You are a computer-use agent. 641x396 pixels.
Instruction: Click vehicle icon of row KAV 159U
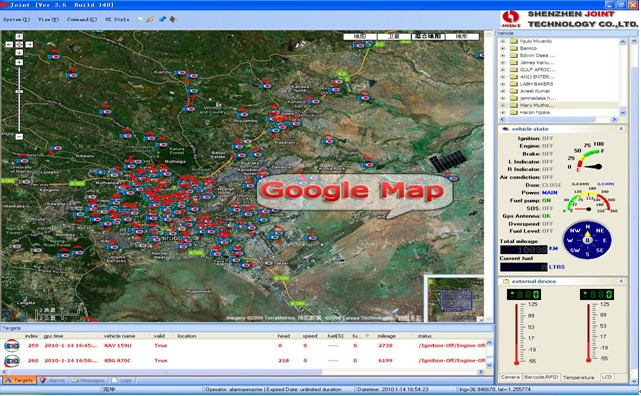[12, 346]
